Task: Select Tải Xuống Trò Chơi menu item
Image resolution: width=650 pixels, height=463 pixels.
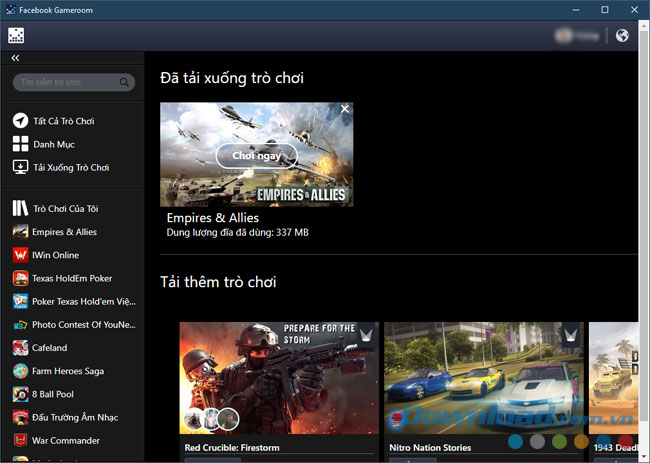Action: click(x=70, y=167)
